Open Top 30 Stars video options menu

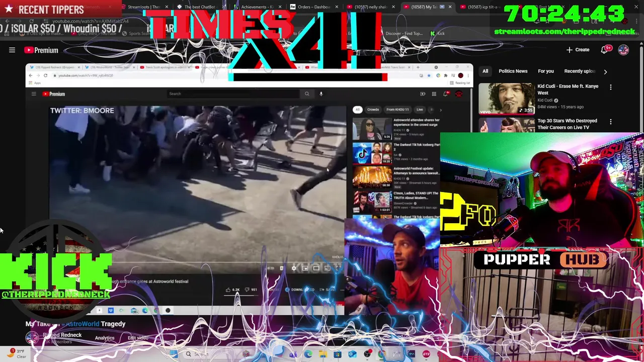click(x=610, y=122)
